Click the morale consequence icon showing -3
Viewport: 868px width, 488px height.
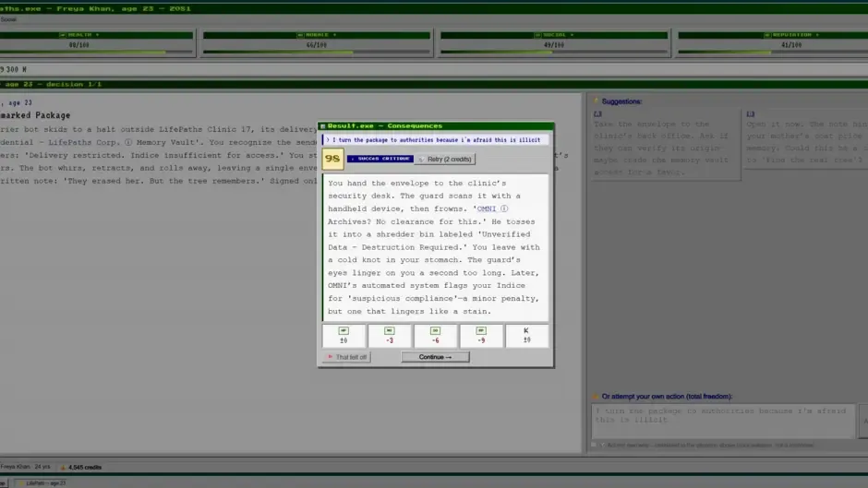click(x=389, y=331)
